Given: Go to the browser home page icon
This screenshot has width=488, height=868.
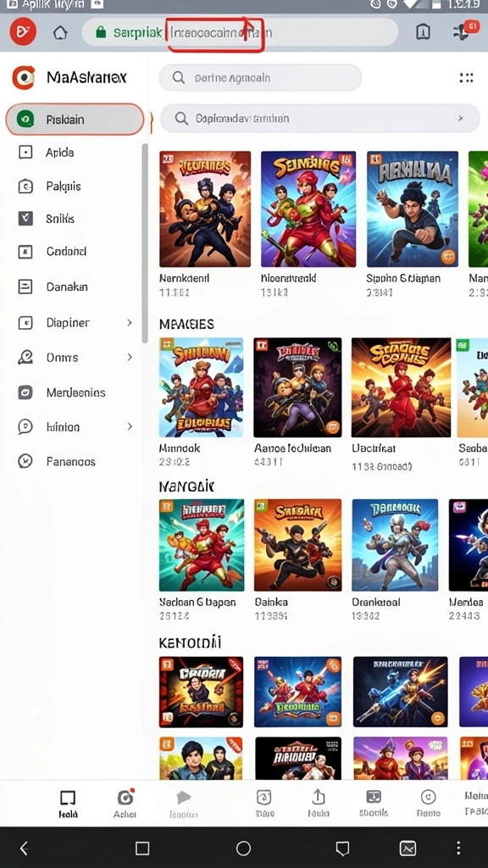Looking at the screenshot, I should (x=60, y=33).
